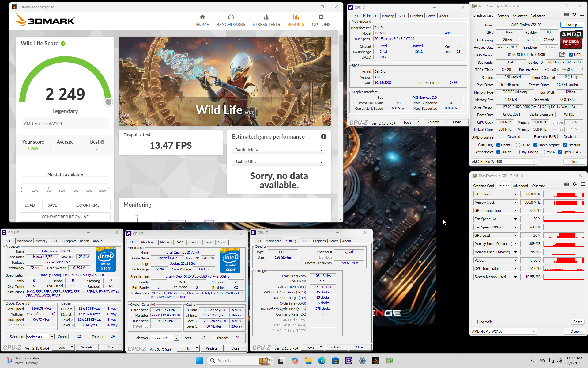The width and height of the screenshot is (588, 368).
Task: Open the GPU Clock sensor dropdown
Action: pos(515,194)
